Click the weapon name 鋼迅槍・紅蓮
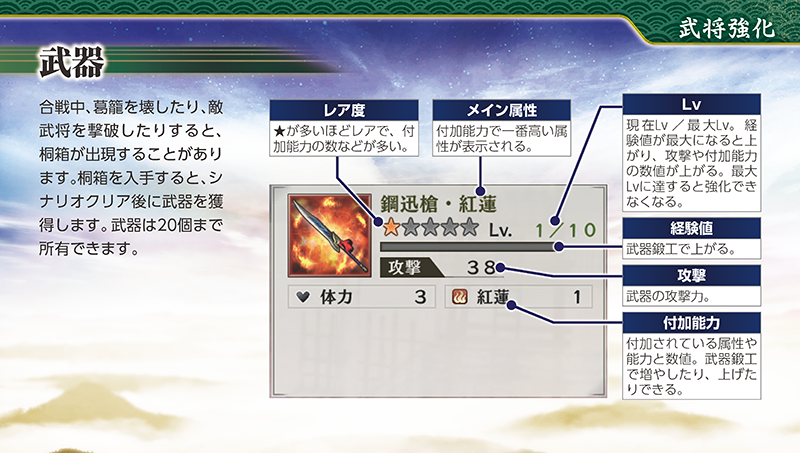The height and width of the screenshot is (453, 800). (x=439, y=204)
